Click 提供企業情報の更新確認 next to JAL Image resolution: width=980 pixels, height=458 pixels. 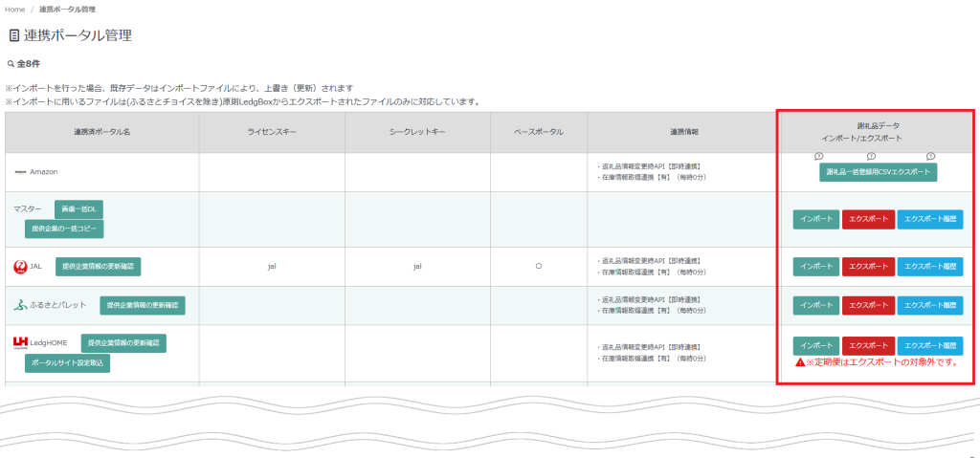(x=99, y=266)
